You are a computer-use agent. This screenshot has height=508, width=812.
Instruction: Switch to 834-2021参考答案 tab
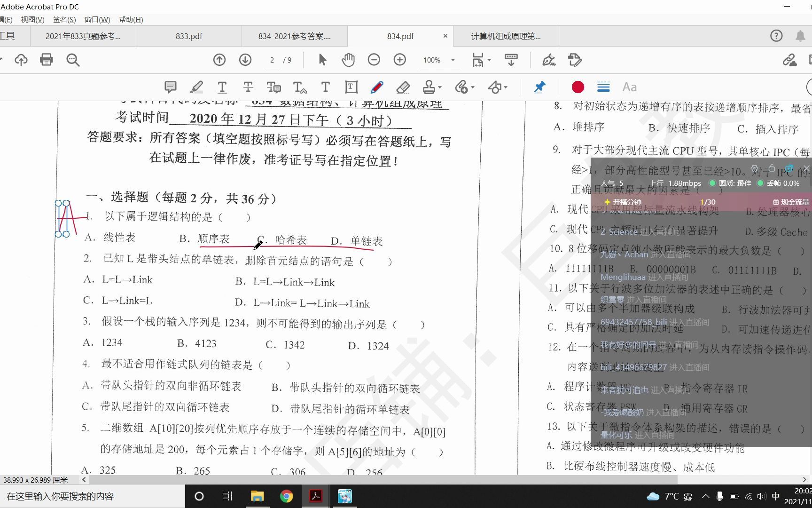click(295, 36)
